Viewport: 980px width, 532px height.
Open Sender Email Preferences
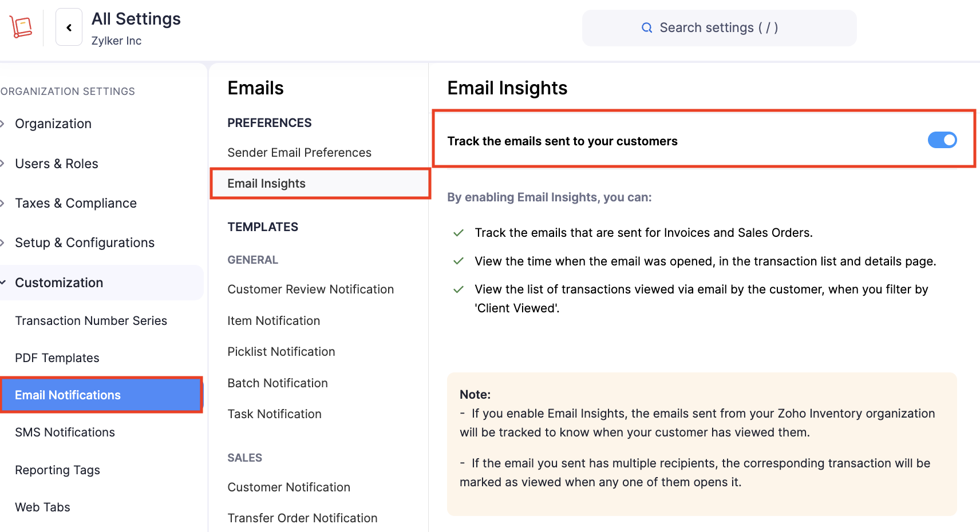[x=299, y=152]
